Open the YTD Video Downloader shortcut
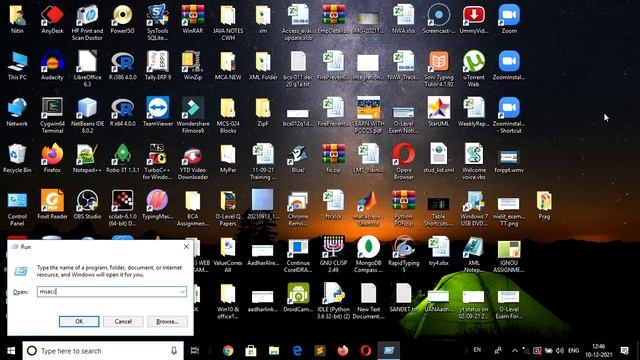640x360 pixels. pos(193,162)
